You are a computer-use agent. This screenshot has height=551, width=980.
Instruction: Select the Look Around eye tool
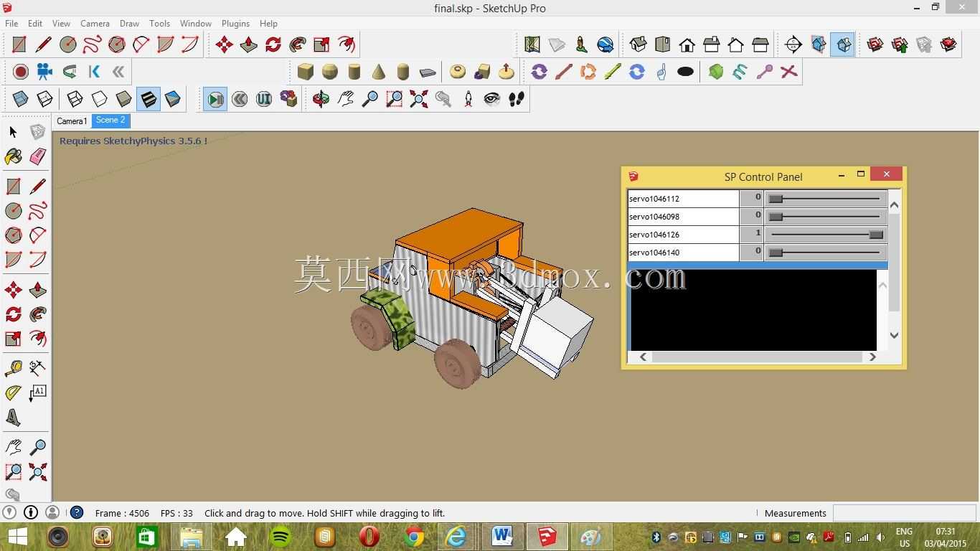click(492, 99)
